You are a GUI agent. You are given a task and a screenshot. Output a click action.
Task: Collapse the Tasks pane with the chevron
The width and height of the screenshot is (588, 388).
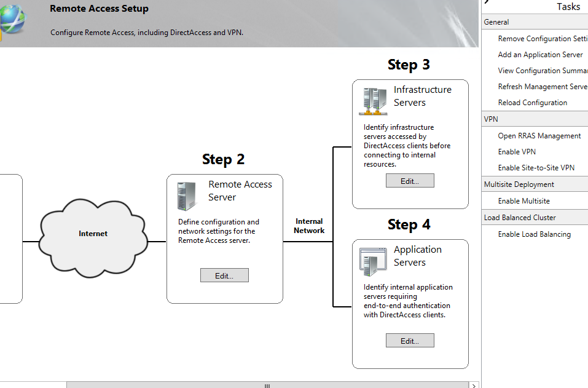[x=486, y=2]
